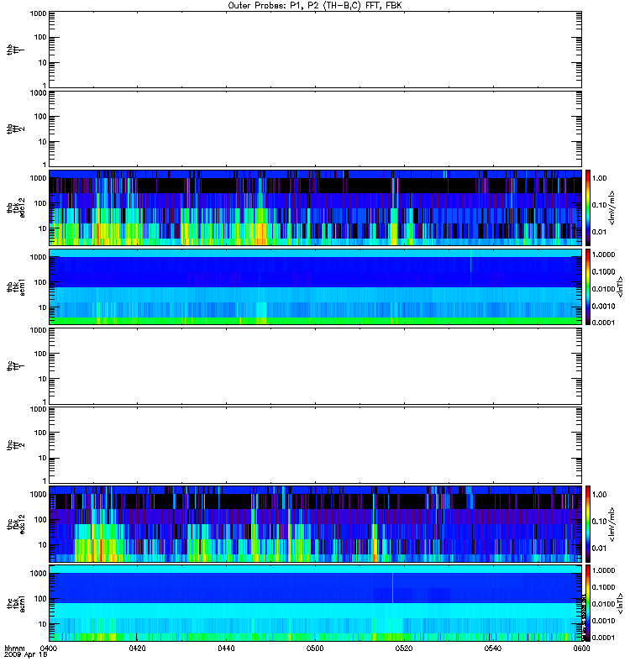630x672 pixels.
Task: Click the '<|nT|>' unit label of thb scm1 color bar
Action: click(620, 286)
